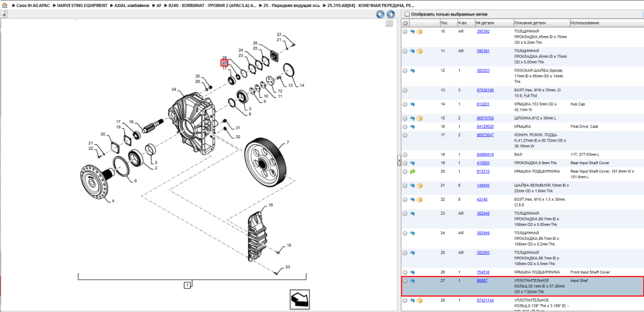This screenshot has height=312, width=644.
Task: Go to previous diagram with left arrow
Action: pyautogui.click(x=381, y=14)
